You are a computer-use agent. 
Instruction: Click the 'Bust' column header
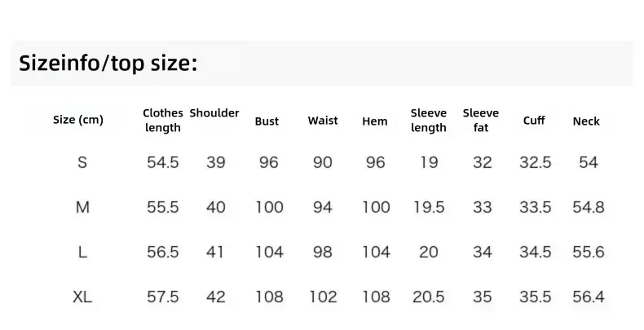coord(267,121)
